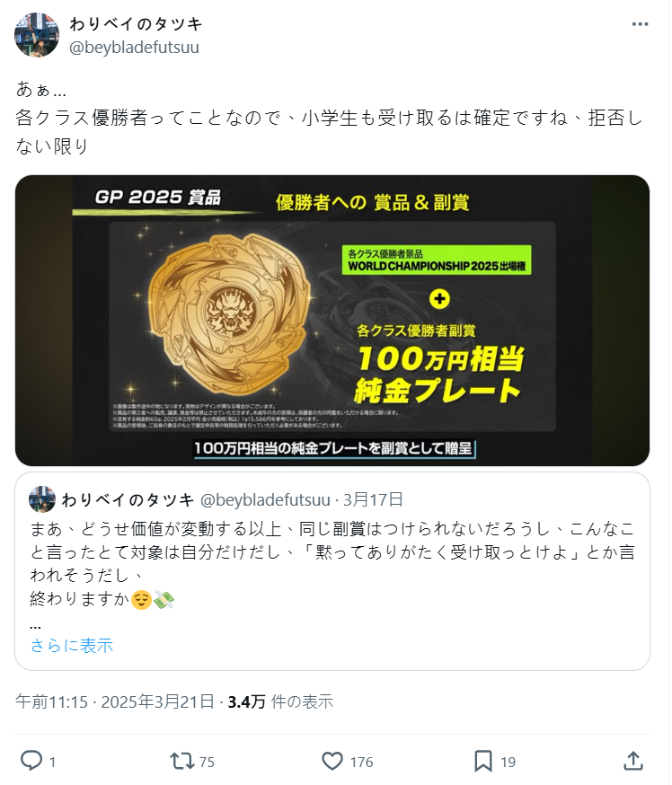Open the quoted tweet body text
672x785 pixels.
332,563
